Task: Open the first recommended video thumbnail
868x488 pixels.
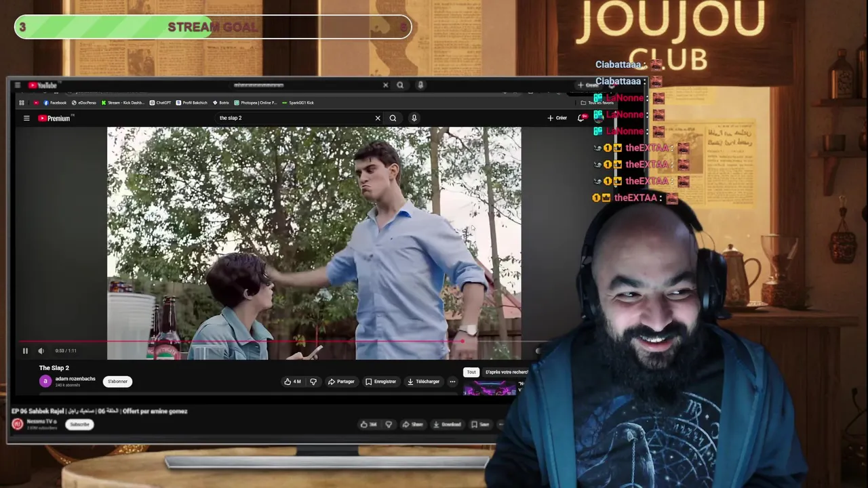Action: pyautogui.click(x=490, y=388)
